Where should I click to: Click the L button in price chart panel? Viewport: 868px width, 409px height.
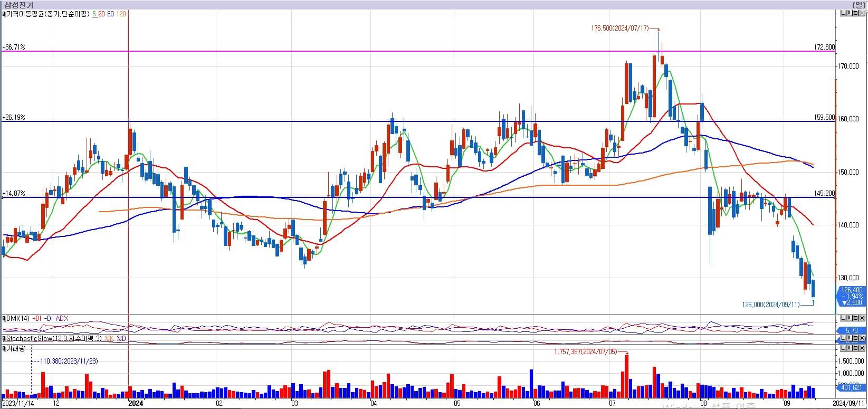point(843,14)
